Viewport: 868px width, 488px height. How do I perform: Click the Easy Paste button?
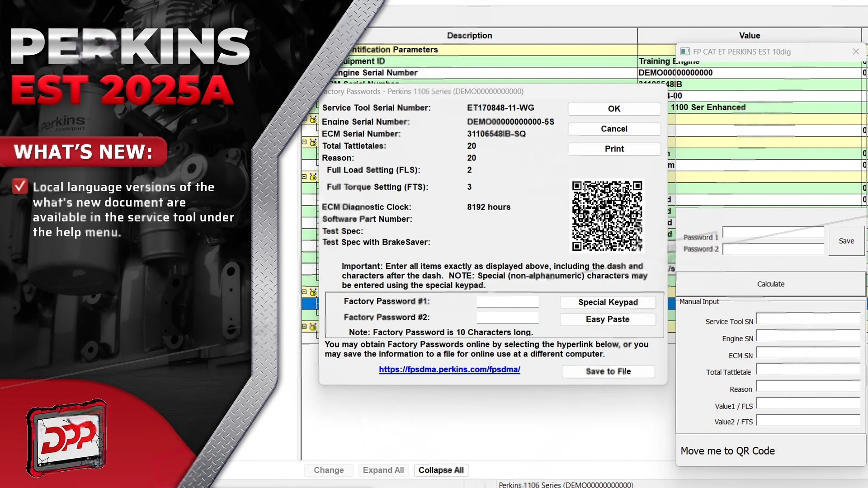coord(608,319)
